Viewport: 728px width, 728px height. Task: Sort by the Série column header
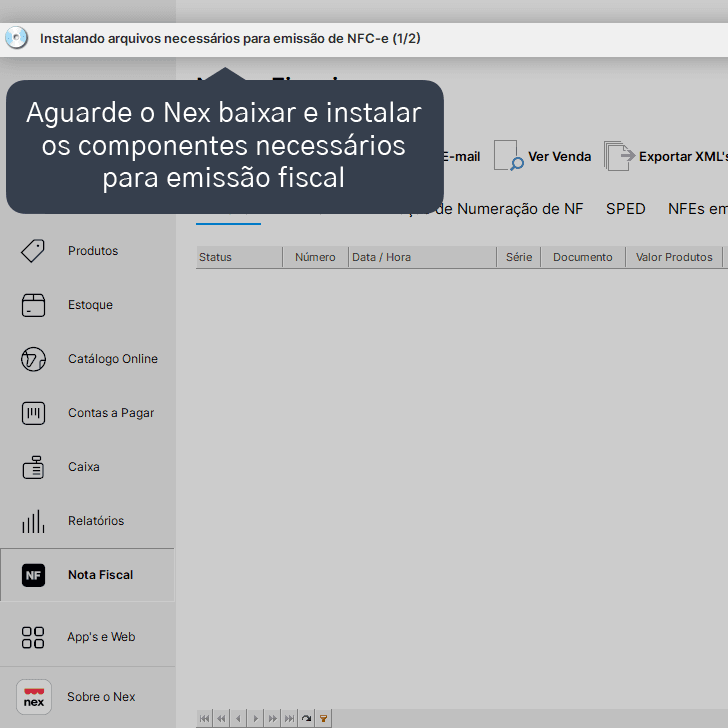519,257
